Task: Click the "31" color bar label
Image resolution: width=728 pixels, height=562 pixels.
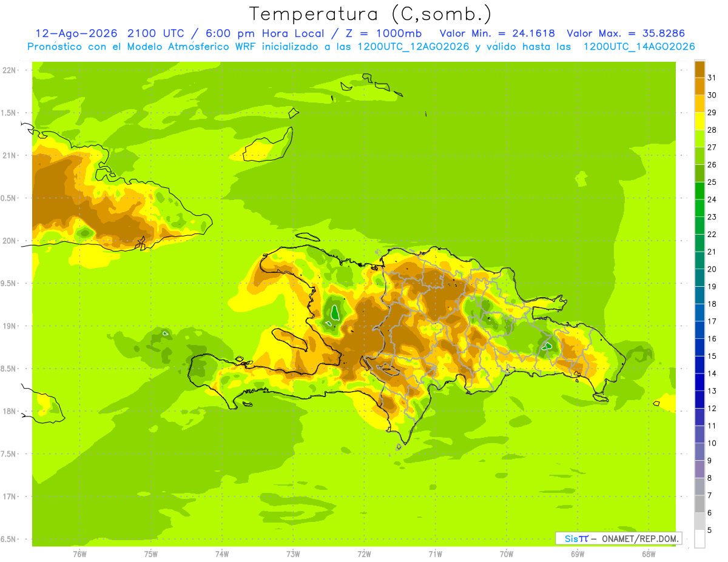Action: [x=712, y=78]
